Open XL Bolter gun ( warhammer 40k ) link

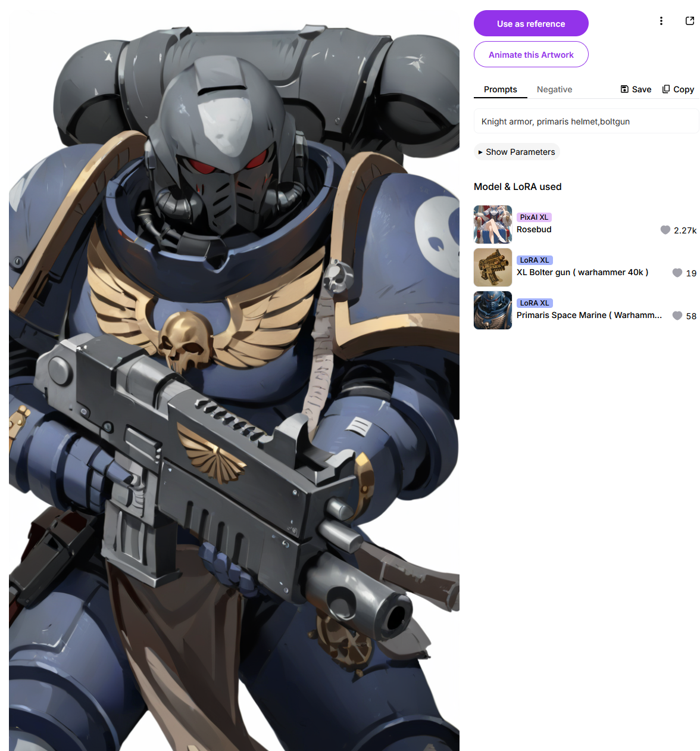pyautogui.click(x=582, y=272)
